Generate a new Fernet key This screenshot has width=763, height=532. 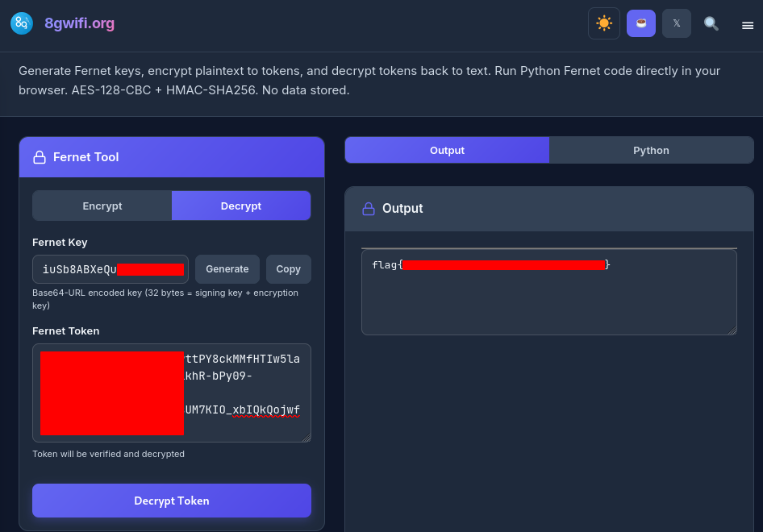pos(227,269)
